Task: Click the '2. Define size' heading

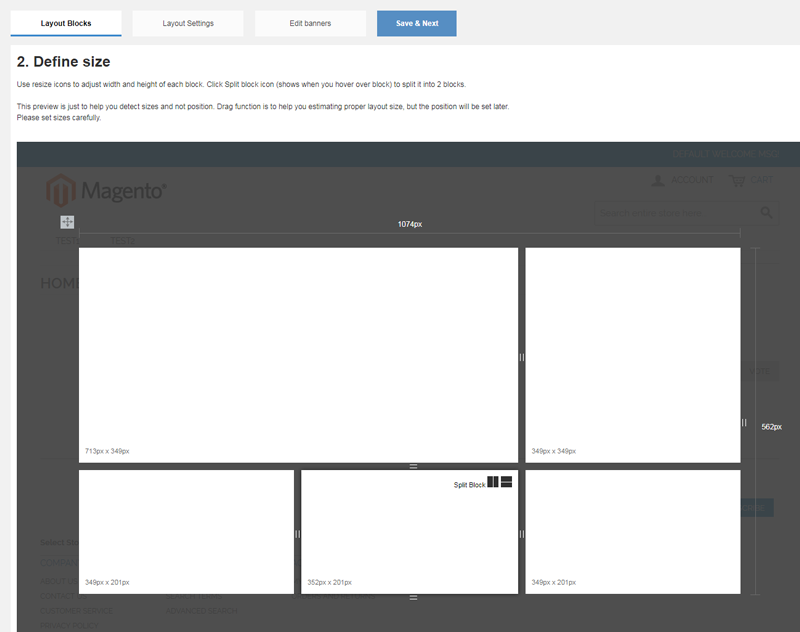Action: tap(63, 62)
